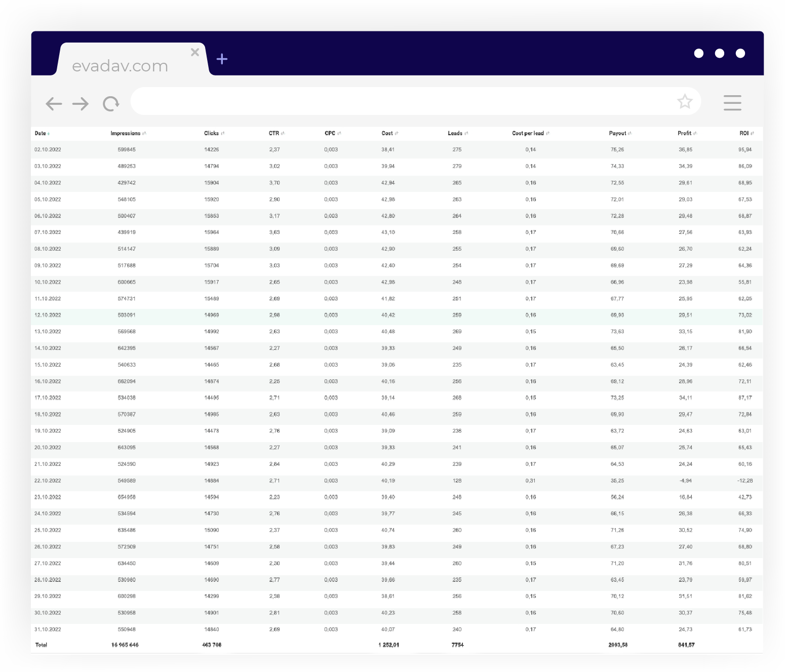Sort the table by ROI header
The image size is (785, 672).
click(x=745, y=133)
